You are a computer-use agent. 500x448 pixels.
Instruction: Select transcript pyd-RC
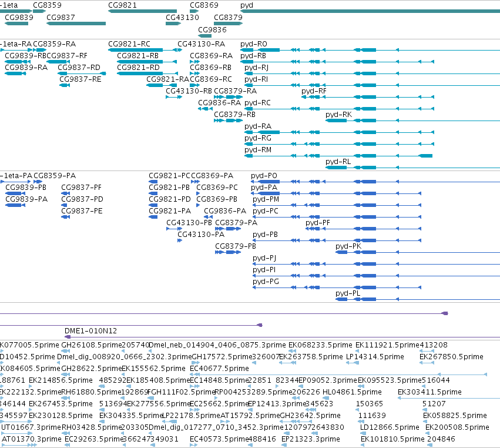tap(257, 103)
